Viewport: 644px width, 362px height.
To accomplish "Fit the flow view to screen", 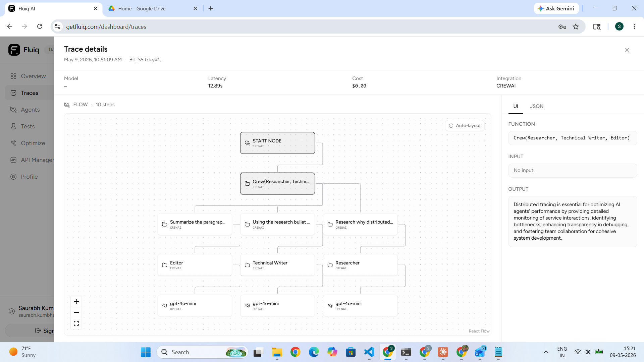I will [x=76, y=323].
